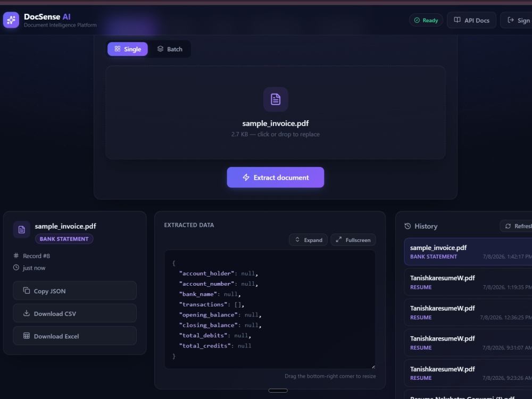
Task: Click the Sign out button
Action: tap(516, 20)
